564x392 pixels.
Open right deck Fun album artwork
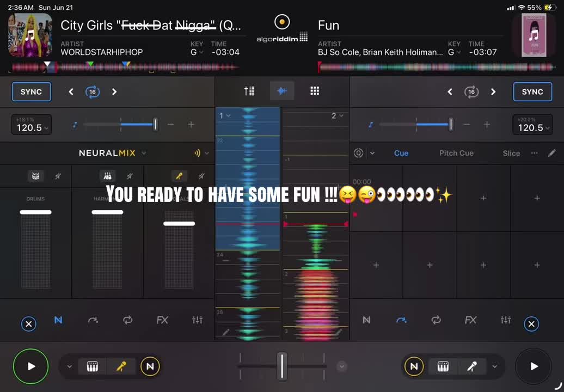point(534,35)
